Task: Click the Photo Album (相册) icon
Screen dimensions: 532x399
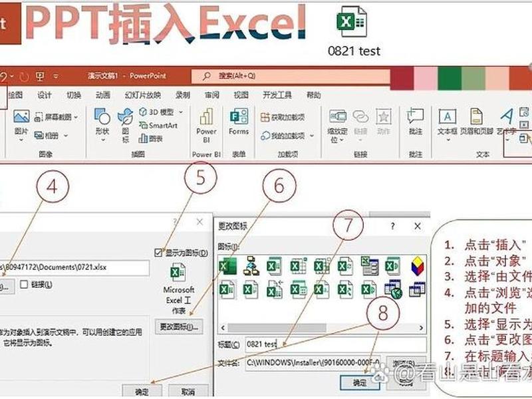Action: (x=39, y=136)
